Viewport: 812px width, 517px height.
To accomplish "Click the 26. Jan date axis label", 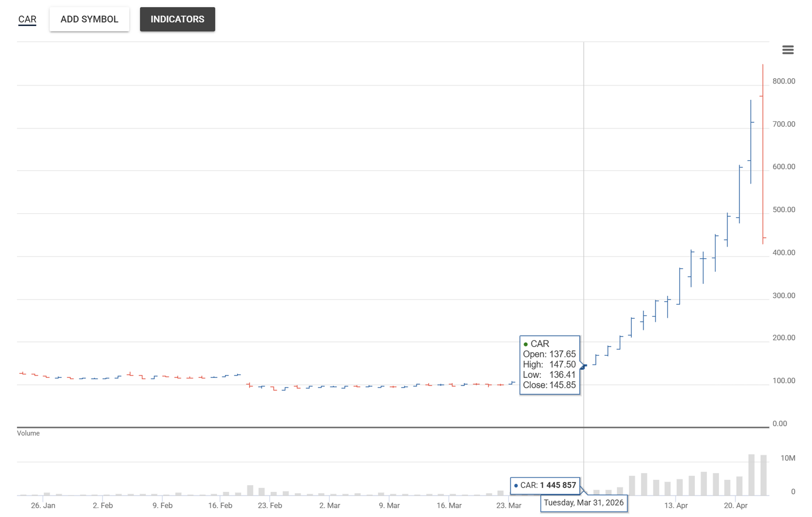I will click(43, 506).
